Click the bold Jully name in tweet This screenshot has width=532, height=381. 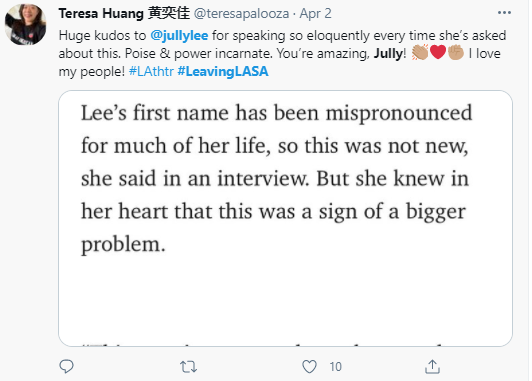388,54
